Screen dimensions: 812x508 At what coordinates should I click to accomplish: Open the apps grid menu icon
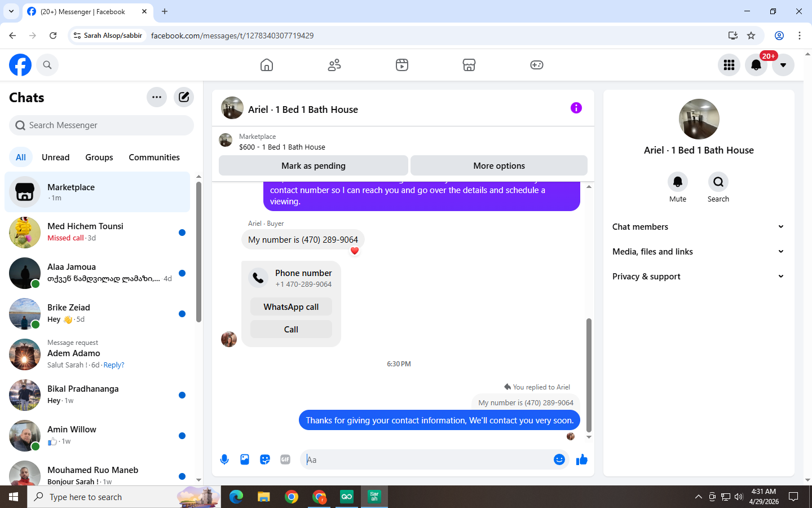729,65
